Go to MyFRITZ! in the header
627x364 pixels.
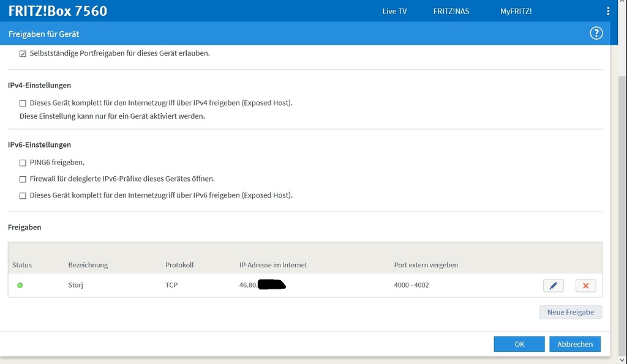(516, 11)
